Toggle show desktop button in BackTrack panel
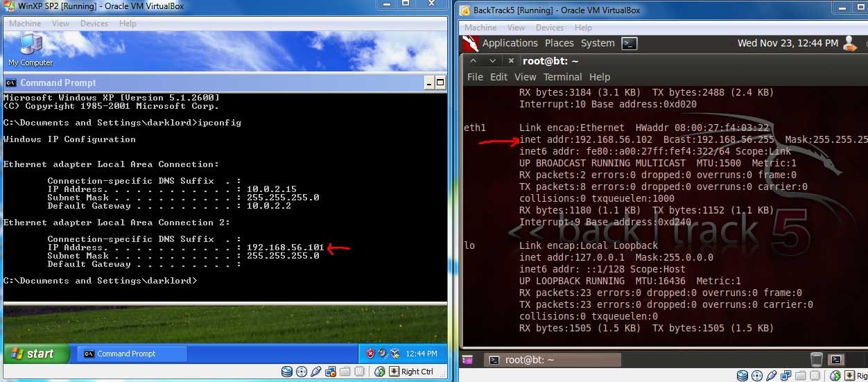This screenshot has height=382, width=868. (467, 359)
